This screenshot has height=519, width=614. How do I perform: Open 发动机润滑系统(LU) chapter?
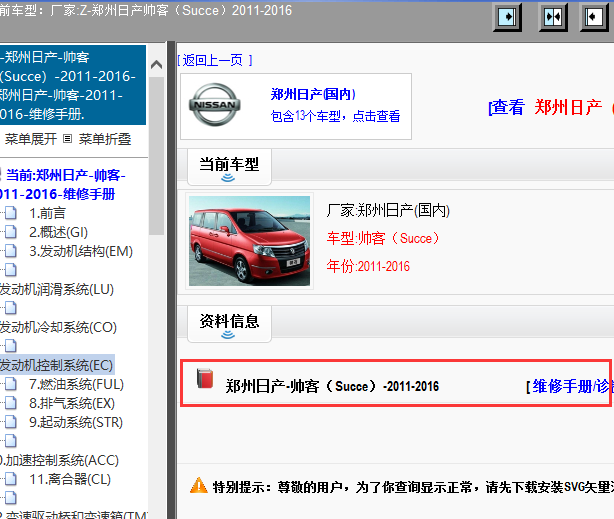(x=57, y=289)
